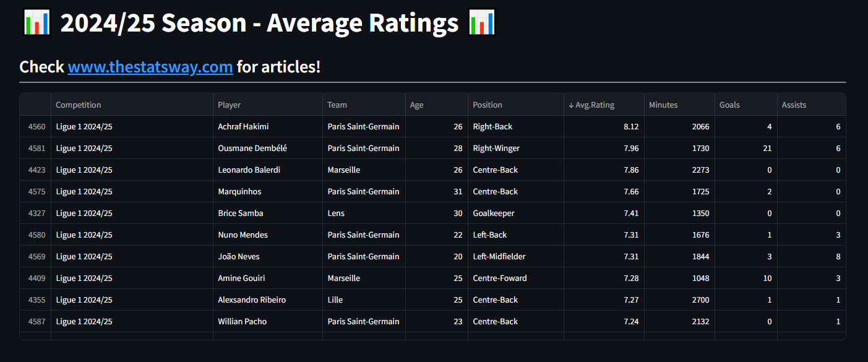Select row index 4581
This screenshot has height=362, width=868.
[x=35, y=148]
